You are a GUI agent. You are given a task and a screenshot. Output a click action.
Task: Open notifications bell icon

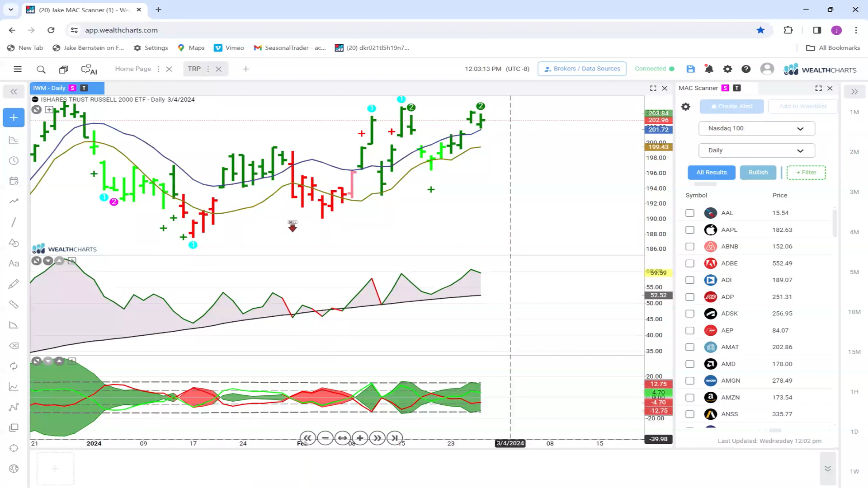(709, 69)
